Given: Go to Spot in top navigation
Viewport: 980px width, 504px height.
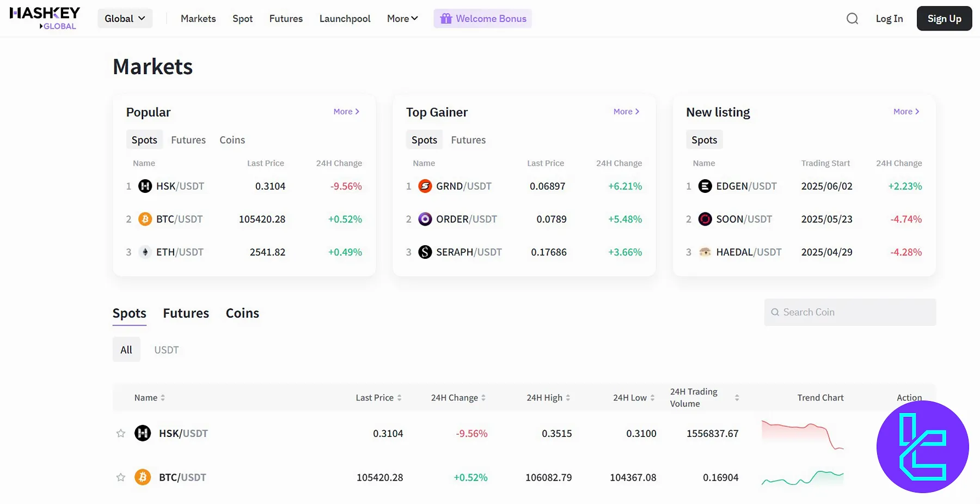Looking at the screenshot, I should (243, 19).
